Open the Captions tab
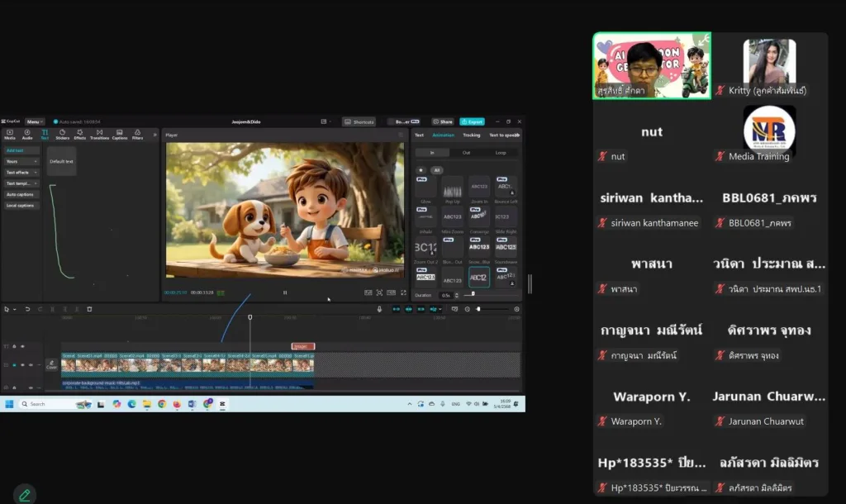 coord(120,134)
